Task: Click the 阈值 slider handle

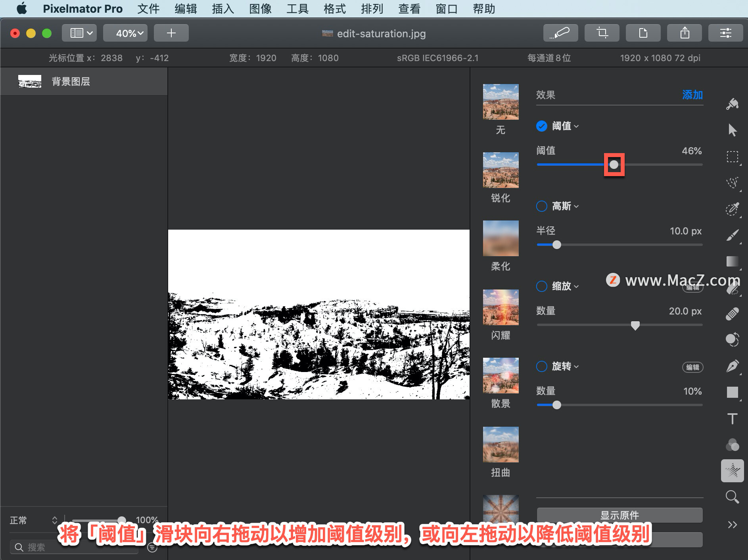Action: coord(614,165)
